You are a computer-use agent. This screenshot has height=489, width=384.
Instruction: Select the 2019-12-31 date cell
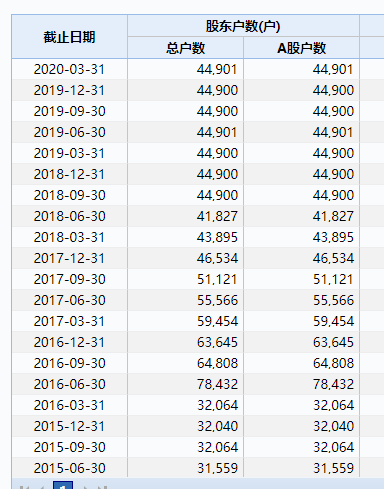point(69,90)
